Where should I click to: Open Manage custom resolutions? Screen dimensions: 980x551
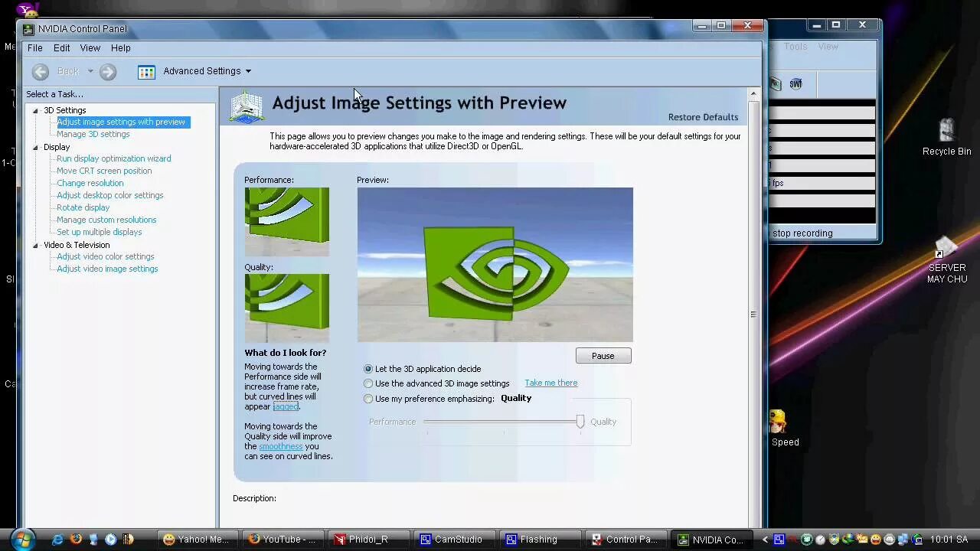tap(106, 220)
